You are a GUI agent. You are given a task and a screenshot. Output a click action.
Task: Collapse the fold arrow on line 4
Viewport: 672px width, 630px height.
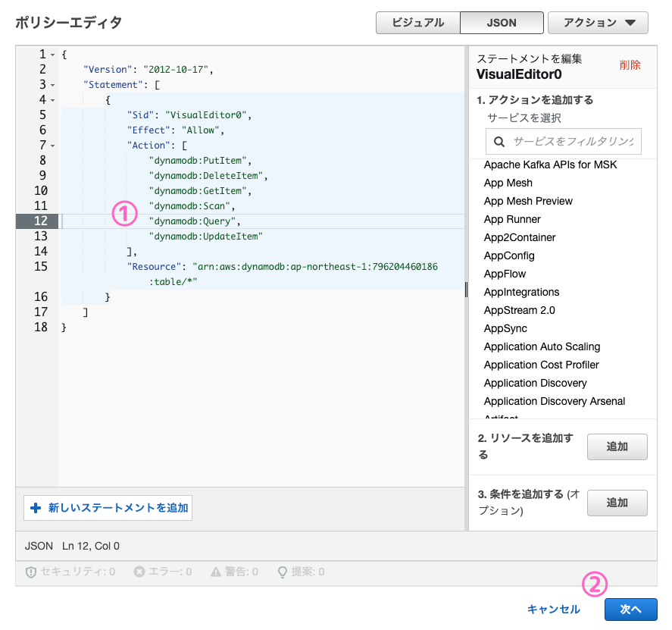click(53, 100)
